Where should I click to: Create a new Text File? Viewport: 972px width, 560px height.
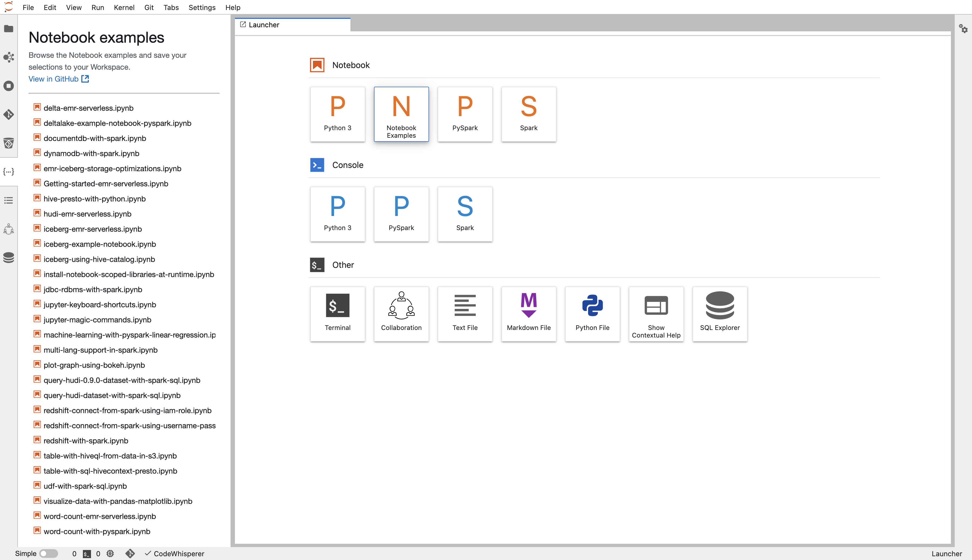tap(465, 314)
